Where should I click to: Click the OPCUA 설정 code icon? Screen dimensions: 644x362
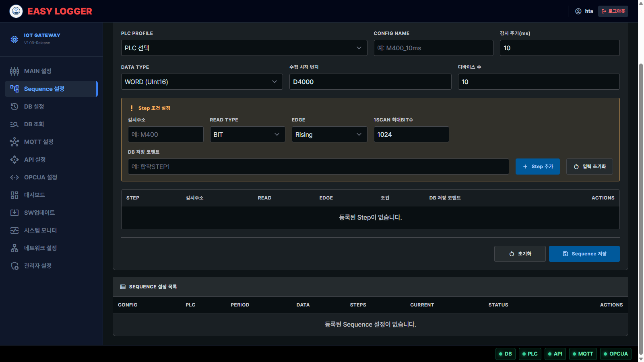(x=14, y=177)
